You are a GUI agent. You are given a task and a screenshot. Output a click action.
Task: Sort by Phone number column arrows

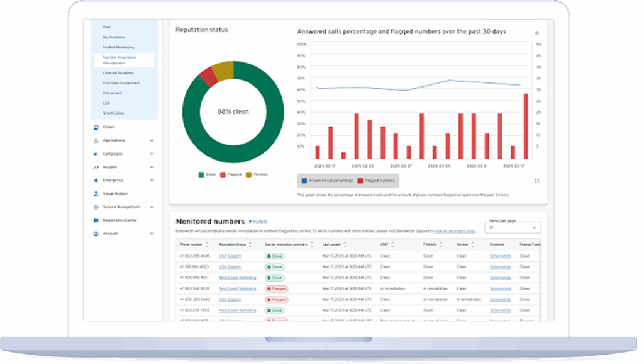click(207, 244)
